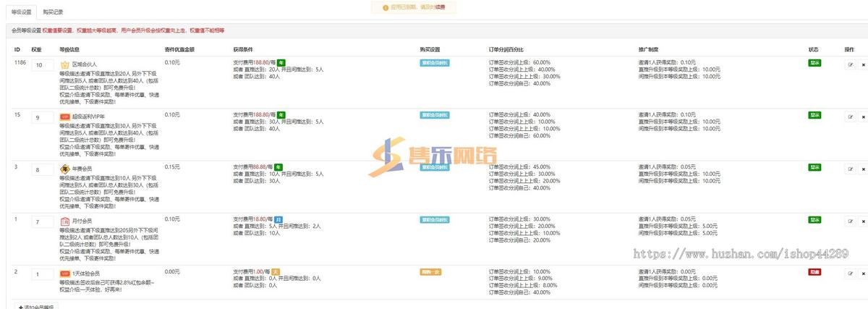Click the 权重 column header
This screenshot has height=309, width=868.
point(37,49)
